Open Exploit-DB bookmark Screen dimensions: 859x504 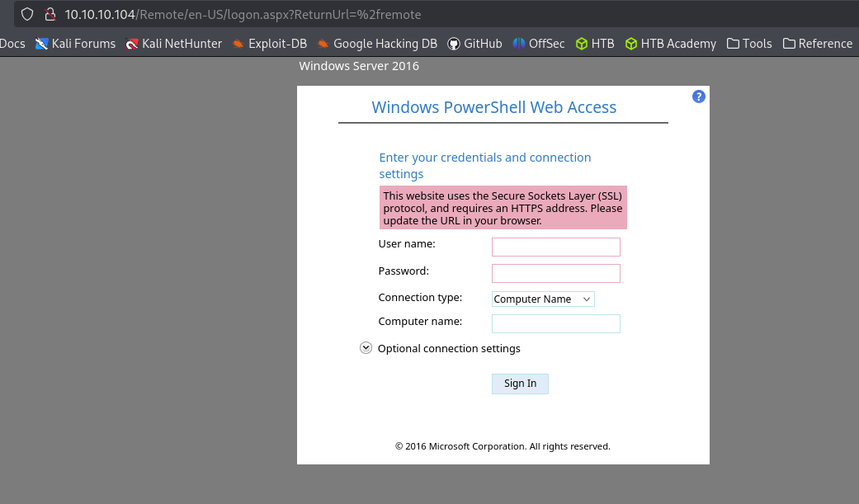click(269, 43)
